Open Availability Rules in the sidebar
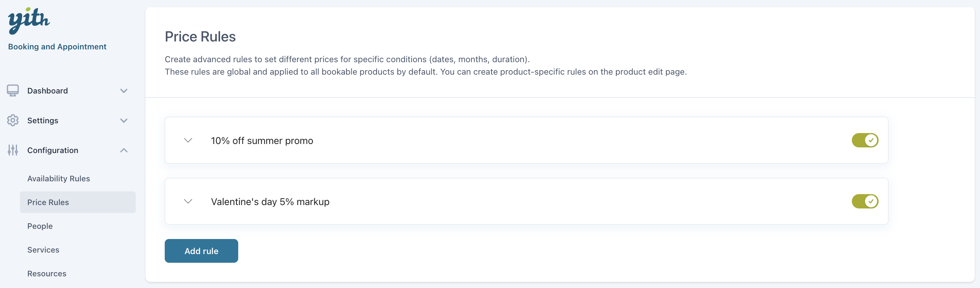The width and height of the screenshot is (980, 288). [x=58, y=178]
